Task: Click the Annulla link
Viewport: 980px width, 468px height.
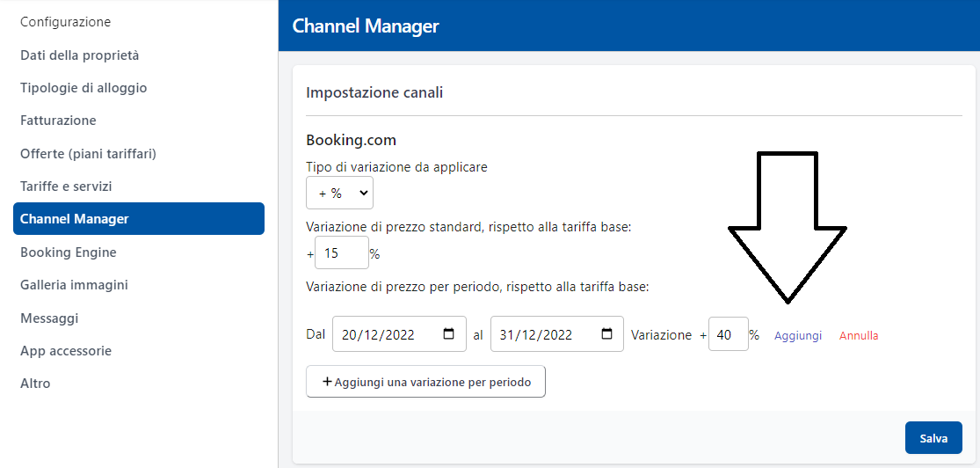Action: point(859,335)
